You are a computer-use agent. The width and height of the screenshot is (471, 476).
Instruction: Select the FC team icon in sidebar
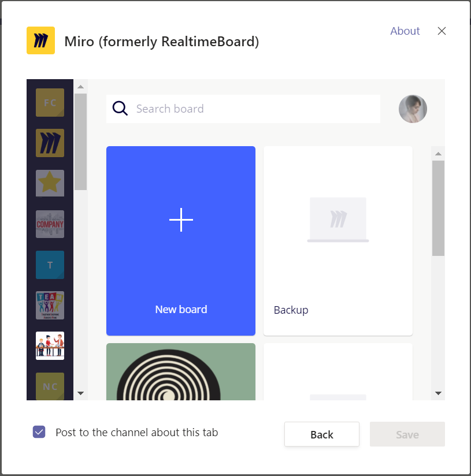coord(50,103)
